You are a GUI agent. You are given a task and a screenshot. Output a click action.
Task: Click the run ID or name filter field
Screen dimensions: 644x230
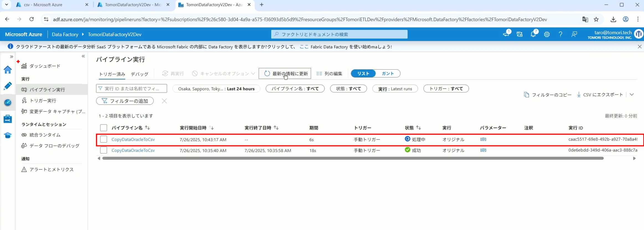[x=132, y=89]
